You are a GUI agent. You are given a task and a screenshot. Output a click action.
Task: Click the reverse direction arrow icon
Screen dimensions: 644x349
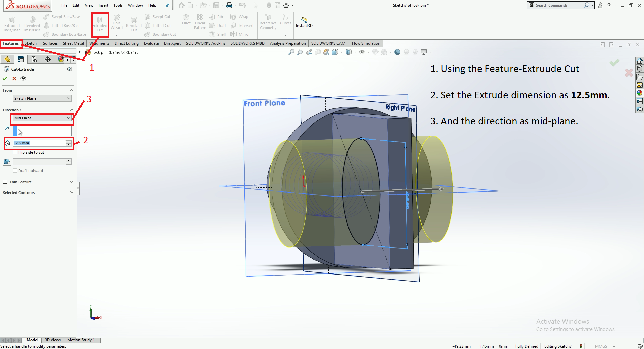point(7,129)
